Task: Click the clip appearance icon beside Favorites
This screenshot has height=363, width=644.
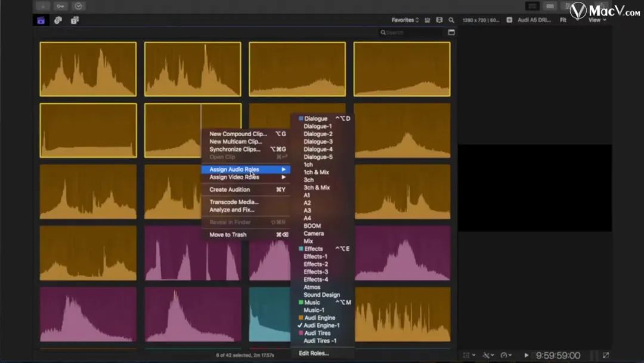Action: pos(427,20)
